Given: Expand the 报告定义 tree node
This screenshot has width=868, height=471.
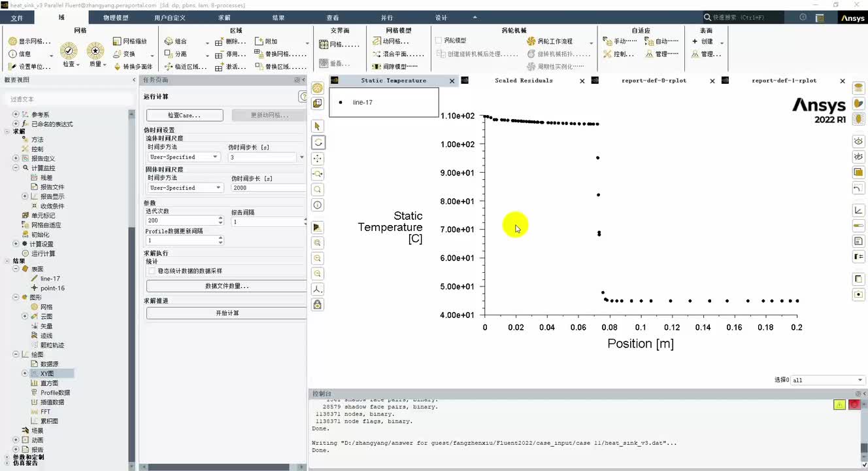Looking at the screenshot, I should [16, 158].
